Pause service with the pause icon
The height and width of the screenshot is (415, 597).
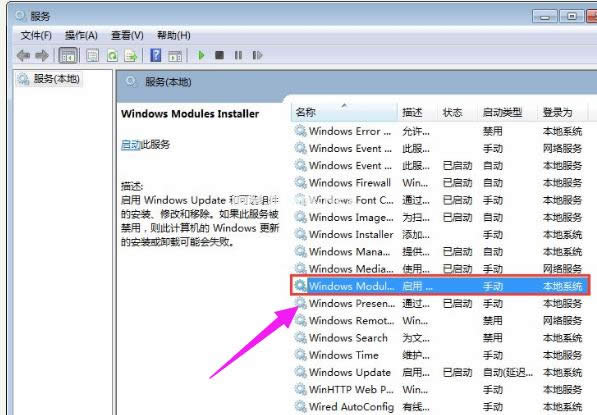238,56
